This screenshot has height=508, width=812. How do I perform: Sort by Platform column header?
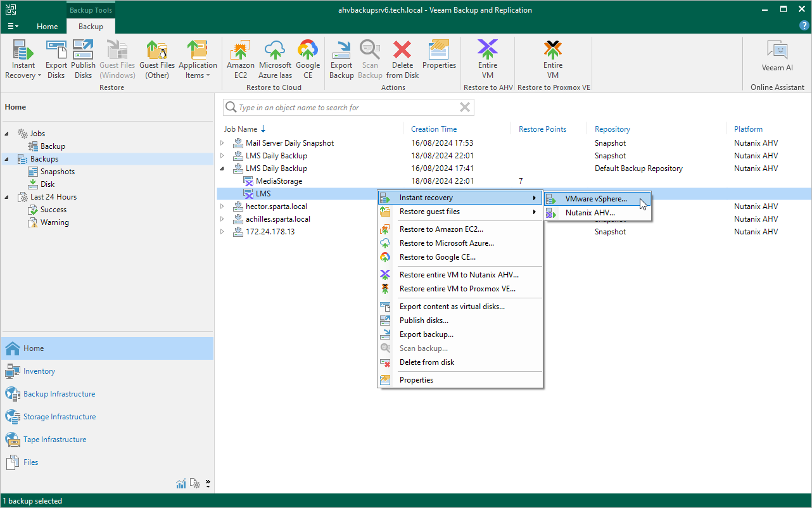pyautogui.click(x=748, y=129)
